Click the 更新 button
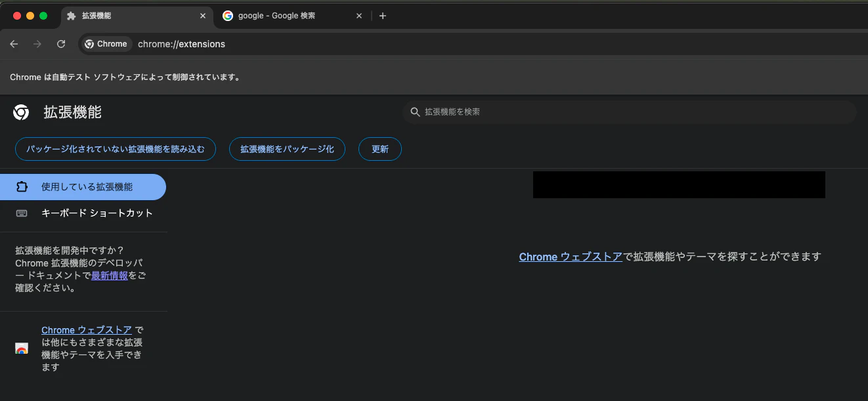 point(380,149)
